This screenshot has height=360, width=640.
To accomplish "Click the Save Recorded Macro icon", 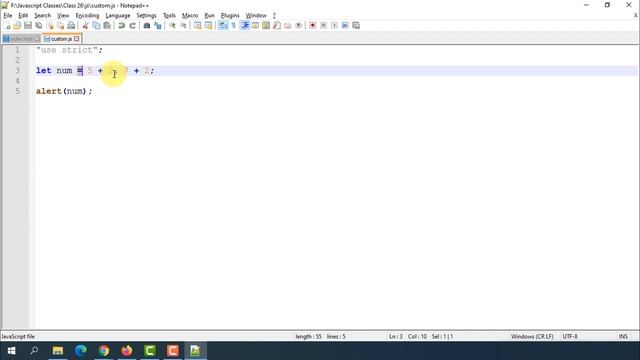I will [x=356, y=25].
